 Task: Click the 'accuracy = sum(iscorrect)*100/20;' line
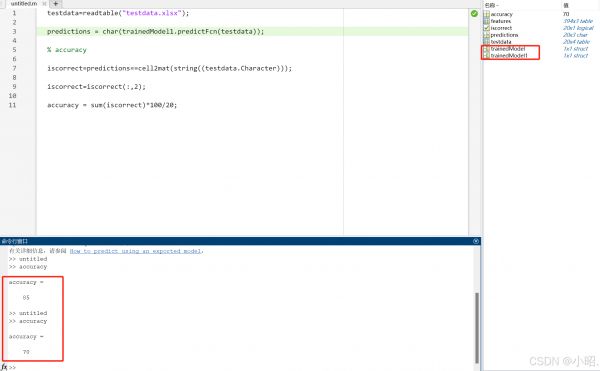coord(112,105)
